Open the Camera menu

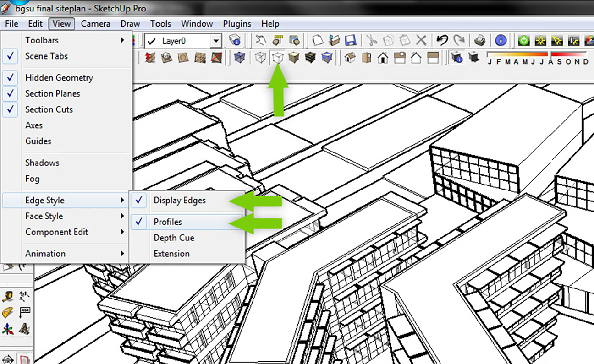pos(95,24)
